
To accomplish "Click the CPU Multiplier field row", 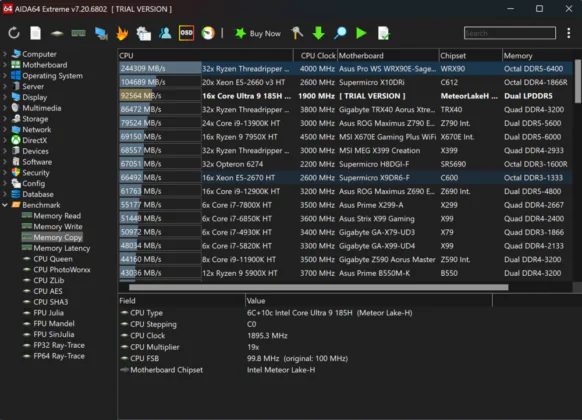I will [304, 347].
